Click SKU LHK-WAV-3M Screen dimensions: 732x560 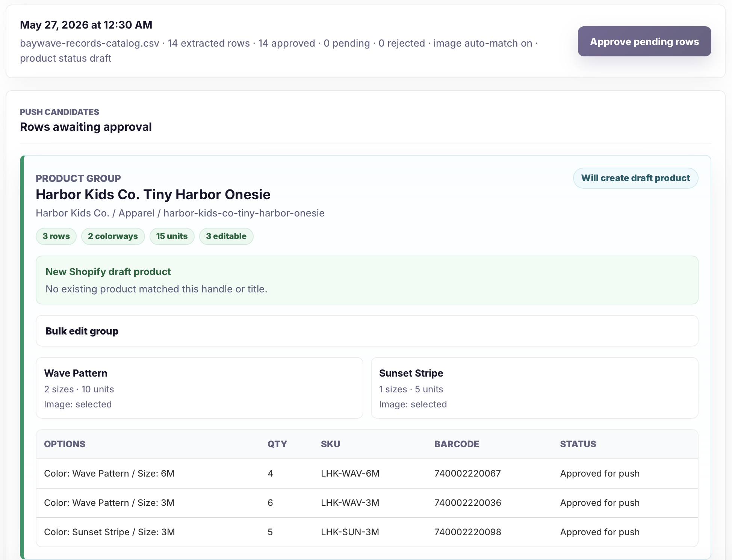point(350,503)
